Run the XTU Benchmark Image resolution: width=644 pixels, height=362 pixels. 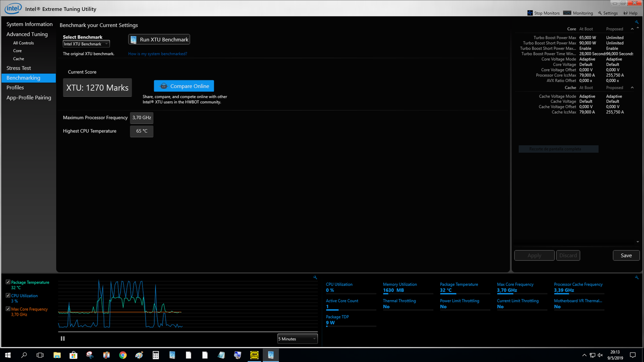point(159,40)
